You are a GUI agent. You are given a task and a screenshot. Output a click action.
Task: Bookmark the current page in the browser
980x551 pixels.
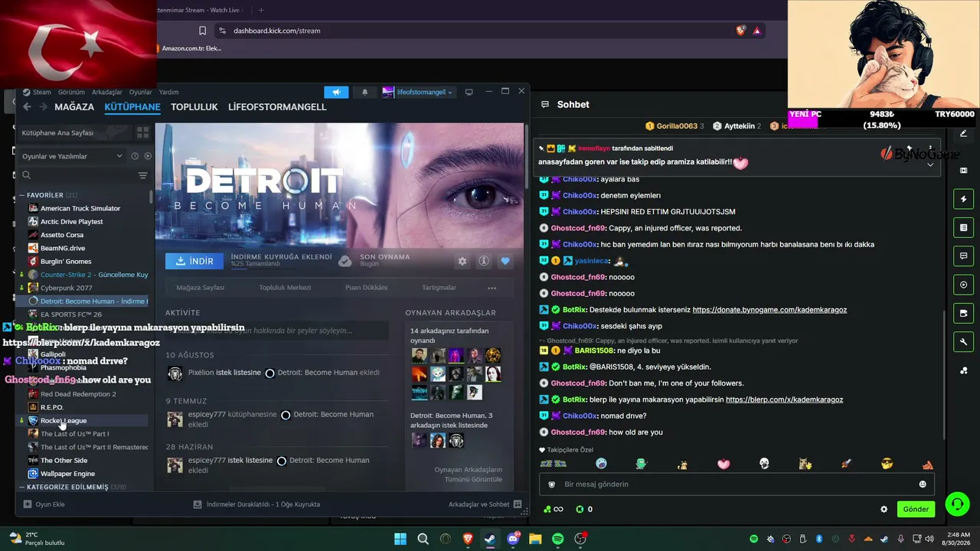[x=202, y=31]
